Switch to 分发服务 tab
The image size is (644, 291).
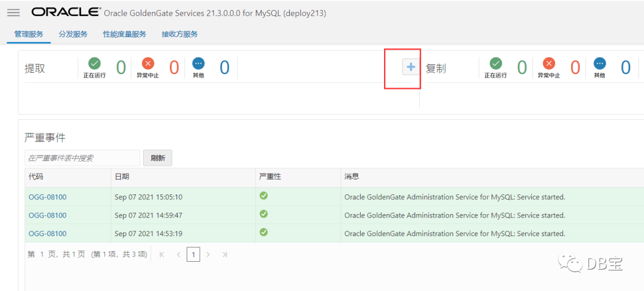(x=73, y=34)
